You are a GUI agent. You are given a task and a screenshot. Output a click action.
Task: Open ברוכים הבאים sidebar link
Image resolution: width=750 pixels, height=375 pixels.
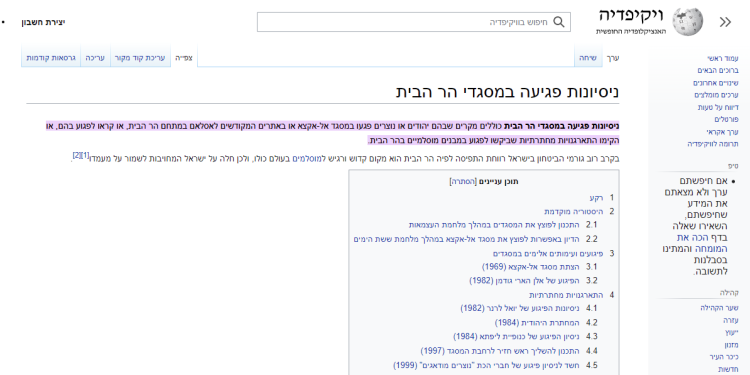pos(718,71)
